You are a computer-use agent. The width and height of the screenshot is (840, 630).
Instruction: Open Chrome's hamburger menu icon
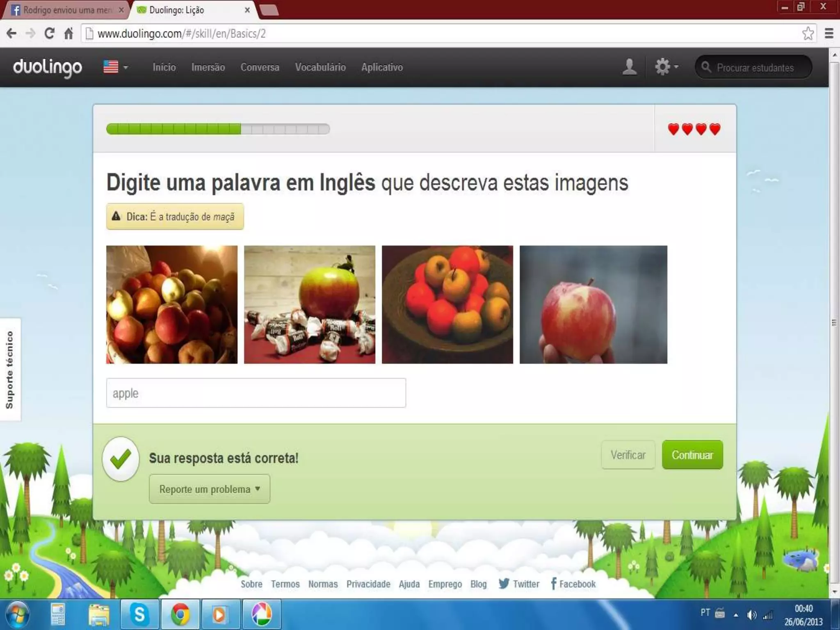click(829, 34)
